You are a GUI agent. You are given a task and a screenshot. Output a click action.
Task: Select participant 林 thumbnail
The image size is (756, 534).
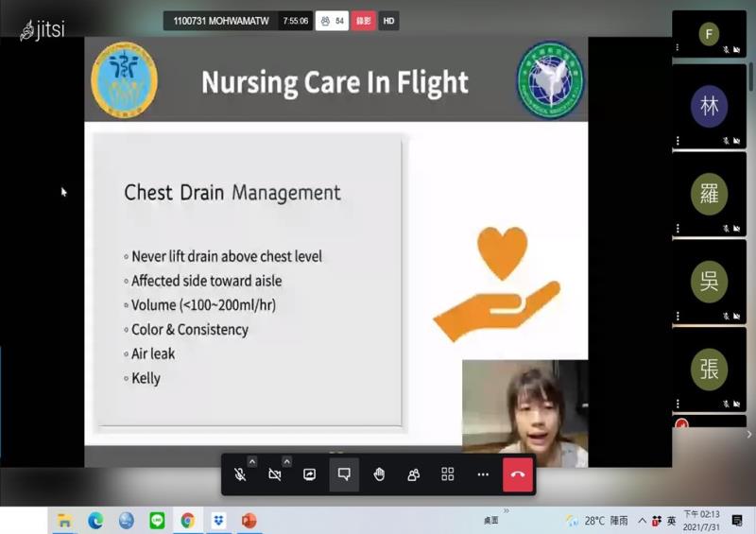709,107
